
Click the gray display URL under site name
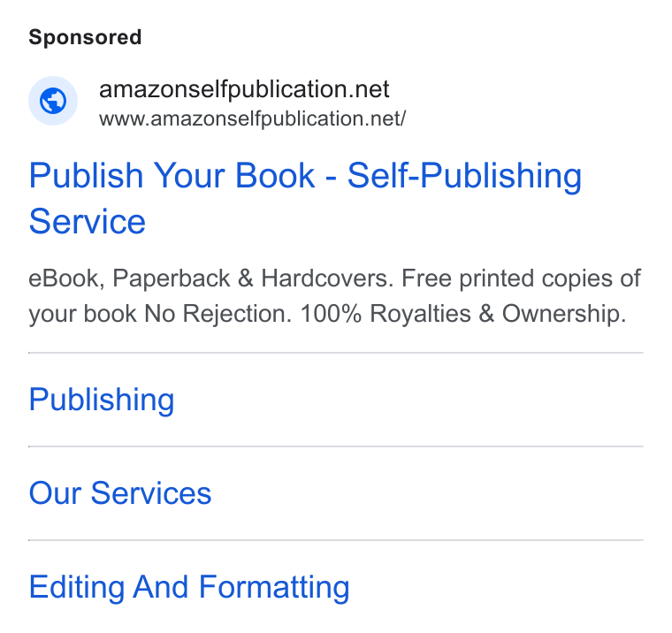click(x=252, y=118)
